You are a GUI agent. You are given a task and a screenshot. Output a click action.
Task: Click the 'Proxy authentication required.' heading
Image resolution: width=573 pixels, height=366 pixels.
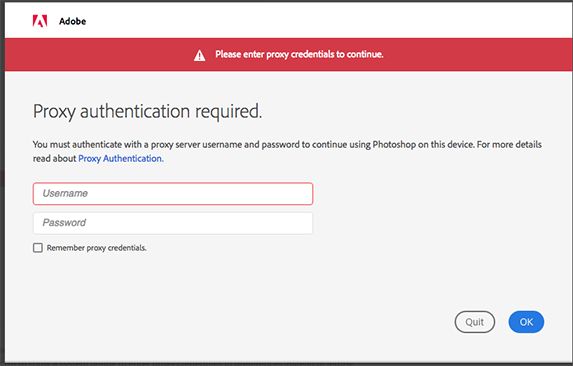[x=147, y=111]
